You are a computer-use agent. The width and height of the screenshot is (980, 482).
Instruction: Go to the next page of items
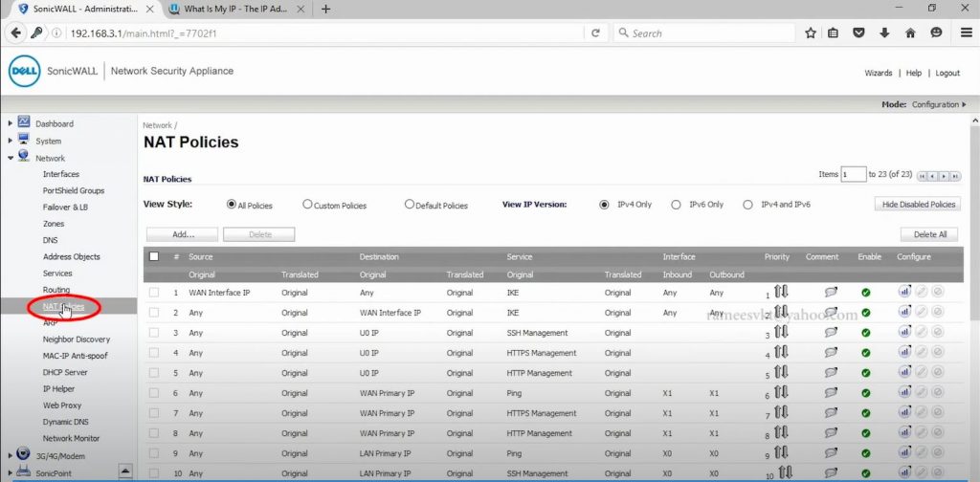pyautogui.click(x=945, y=177)
